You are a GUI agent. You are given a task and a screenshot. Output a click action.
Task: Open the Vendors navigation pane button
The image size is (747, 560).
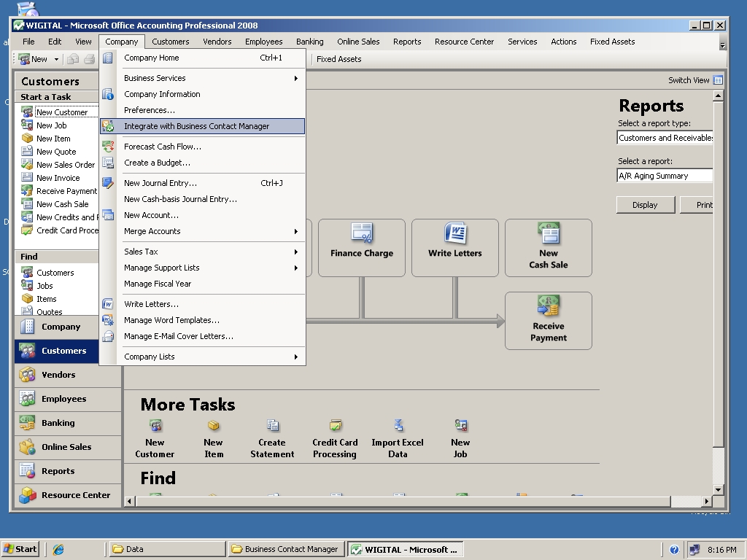pyautogui.click(x=68, y=375)
